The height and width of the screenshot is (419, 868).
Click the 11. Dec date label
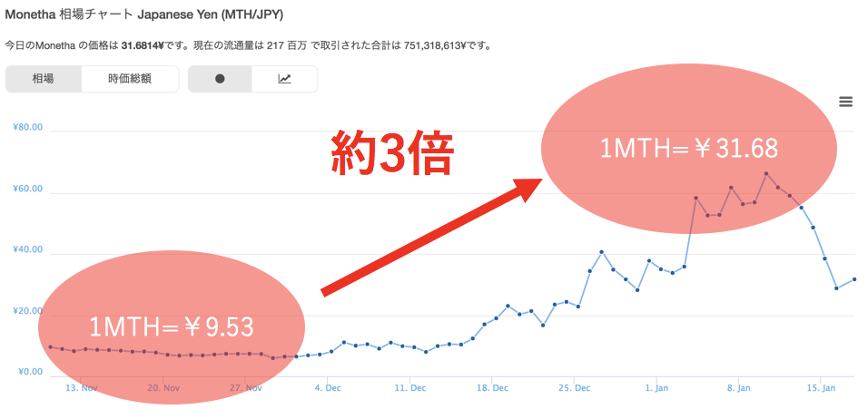410,388
